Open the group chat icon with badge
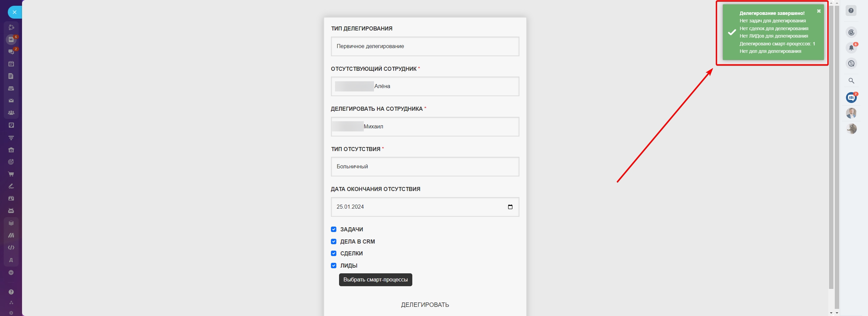Screen dimensions: 868x316 (851, 98)
